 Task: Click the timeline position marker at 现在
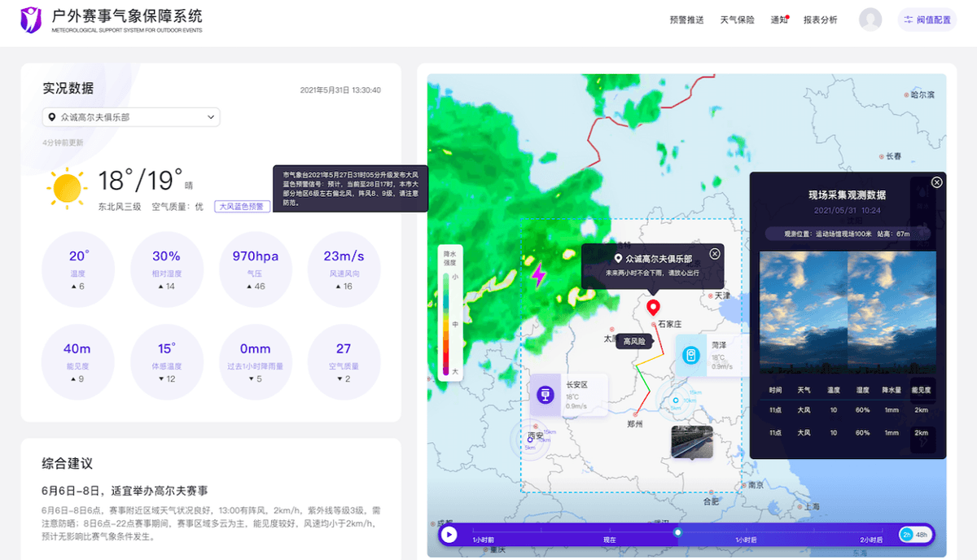pos(678,534)
